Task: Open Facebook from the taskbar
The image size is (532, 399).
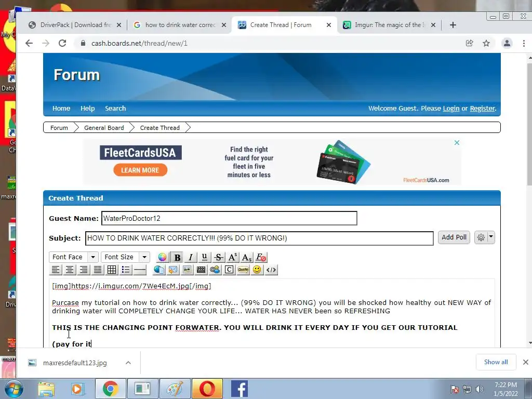Action: click(x=240, y=389)
